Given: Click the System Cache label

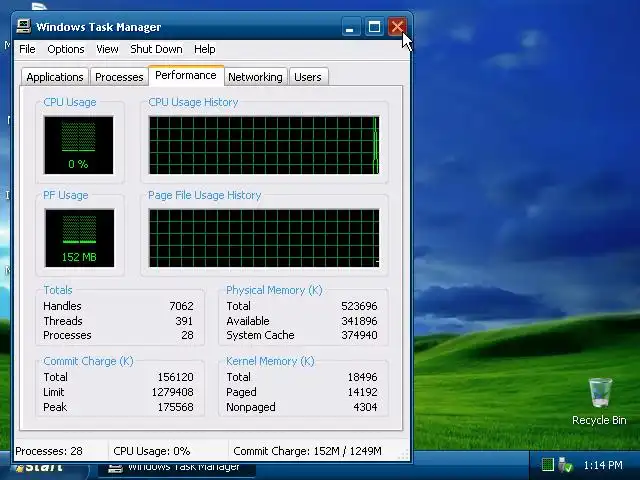Looking at the screenshot, I should [260, 335].
